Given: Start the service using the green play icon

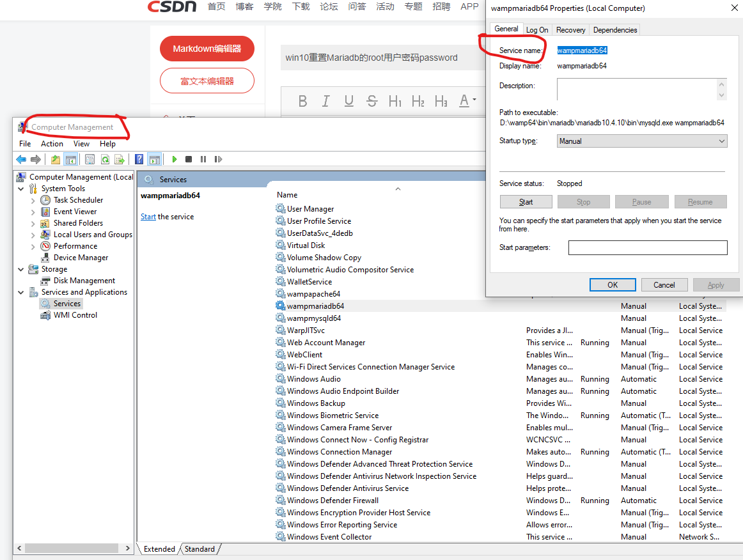Looking at the screenshot, I should [175, 159].
